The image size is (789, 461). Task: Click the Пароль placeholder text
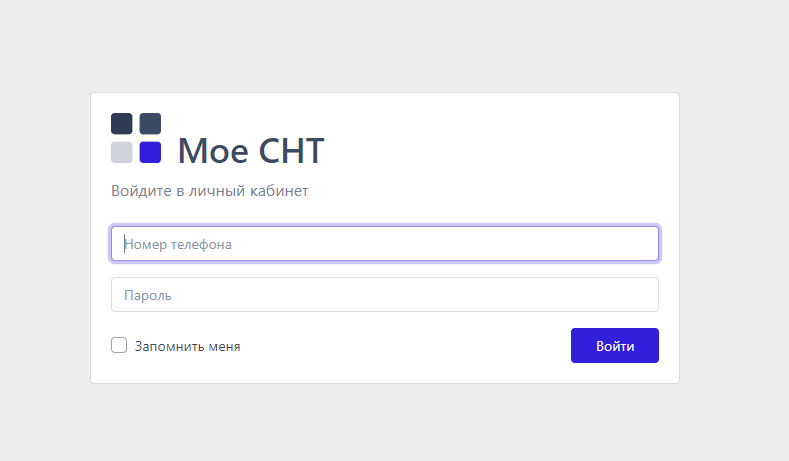[148, 296]
